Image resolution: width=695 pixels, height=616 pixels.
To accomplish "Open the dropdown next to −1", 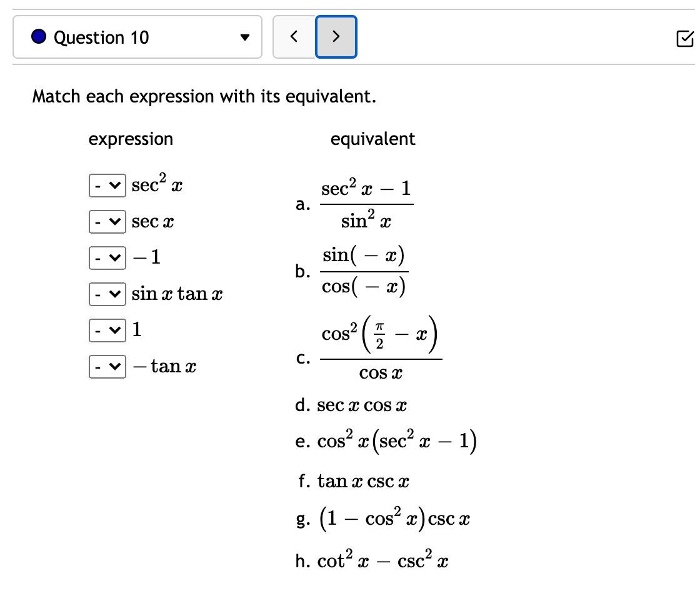I will (106, 257).
